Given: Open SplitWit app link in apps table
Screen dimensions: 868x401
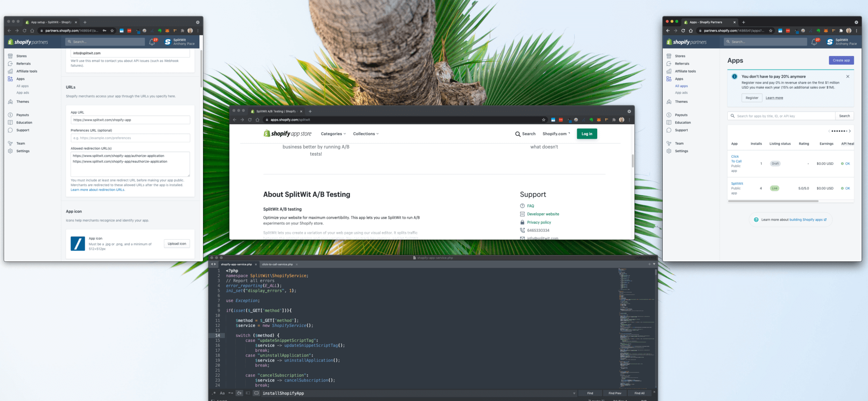Looking at the screenshot, I should point(737,184).
